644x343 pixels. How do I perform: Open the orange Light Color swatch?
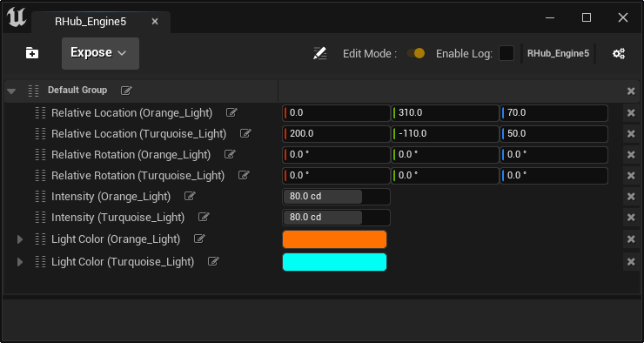[x=334, y=239]
